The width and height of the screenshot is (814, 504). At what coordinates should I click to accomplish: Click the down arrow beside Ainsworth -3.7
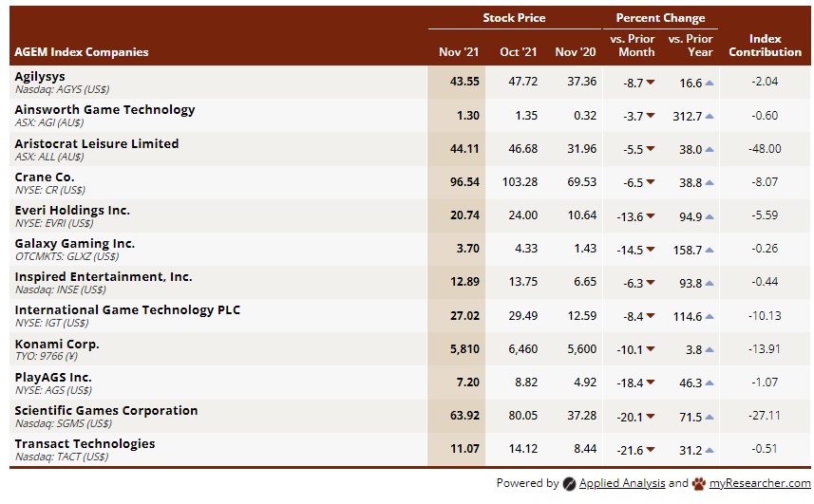coord(650,116)
